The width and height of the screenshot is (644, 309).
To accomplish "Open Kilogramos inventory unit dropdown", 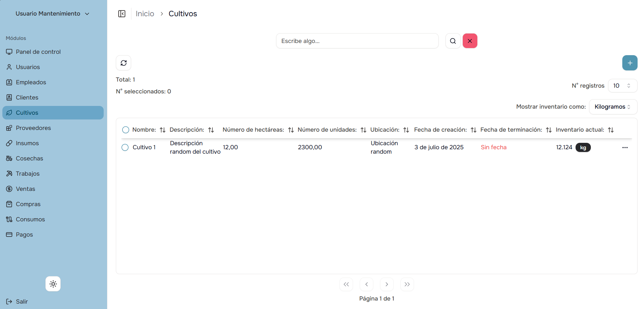I will (x=613, y=107).
